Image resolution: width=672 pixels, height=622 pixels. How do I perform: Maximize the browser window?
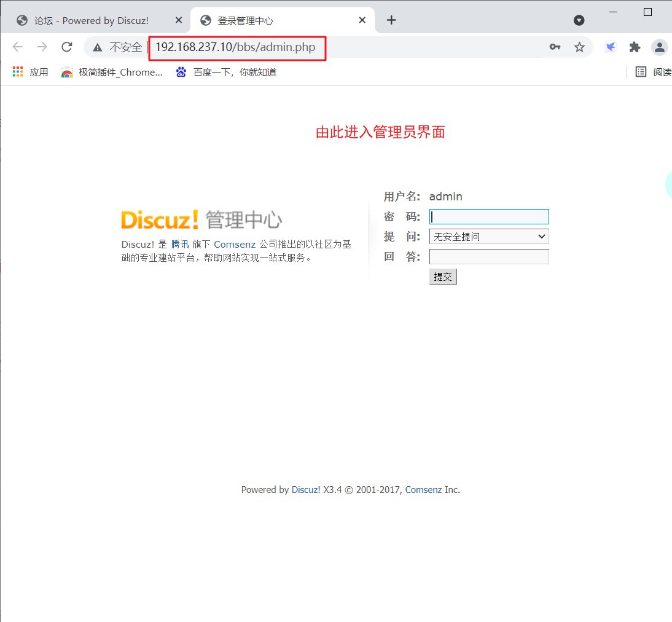pyautogui.click(x=647, y=12)
